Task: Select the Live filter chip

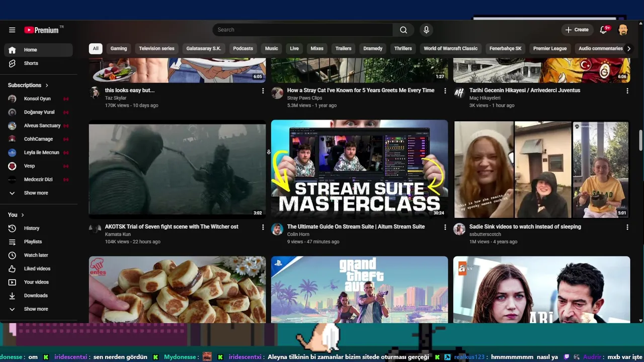Action: [294, 49]
